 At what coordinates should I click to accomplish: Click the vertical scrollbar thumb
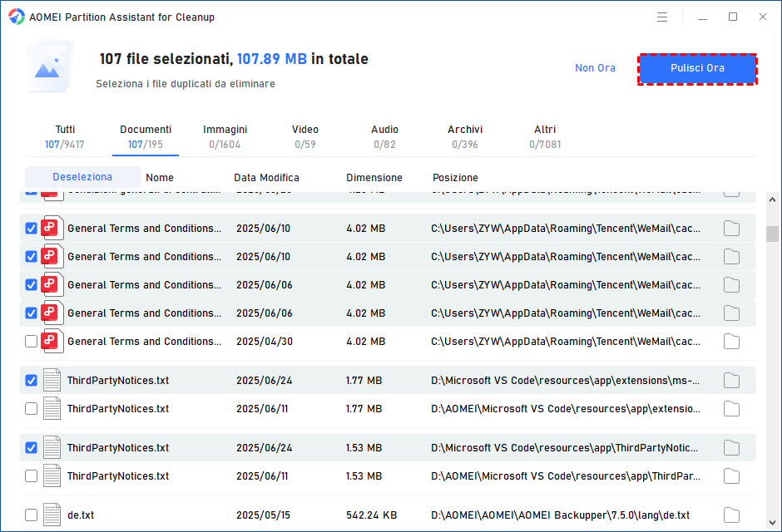click(x=772, y=233)
